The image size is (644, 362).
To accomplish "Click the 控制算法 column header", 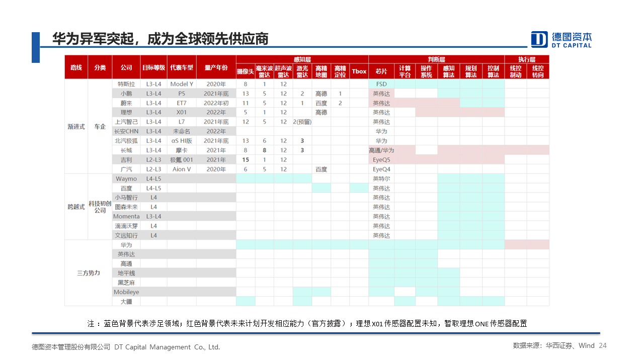I will [x=494, y=71].
